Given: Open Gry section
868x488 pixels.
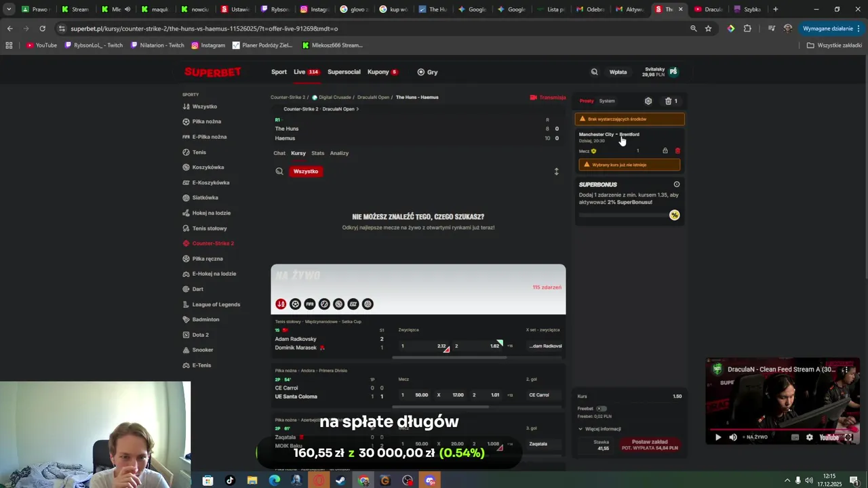Looking at the screenshot, I should point(427,72).
